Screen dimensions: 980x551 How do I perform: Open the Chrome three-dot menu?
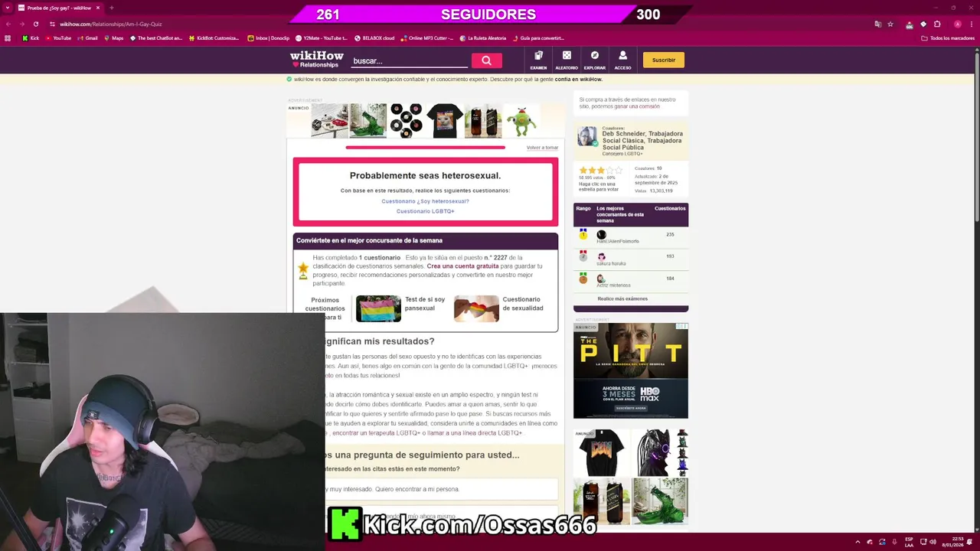coord(971,24)
